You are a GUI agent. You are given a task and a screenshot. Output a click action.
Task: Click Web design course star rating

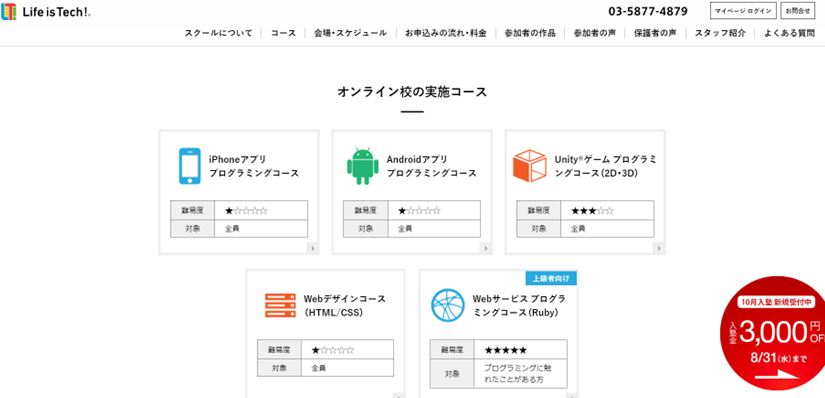333,350
